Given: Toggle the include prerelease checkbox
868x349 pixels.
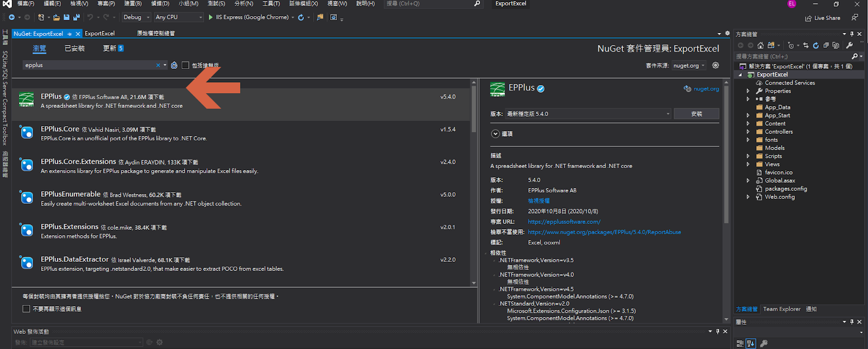Looking at the screenshot, I should point(185,65).
